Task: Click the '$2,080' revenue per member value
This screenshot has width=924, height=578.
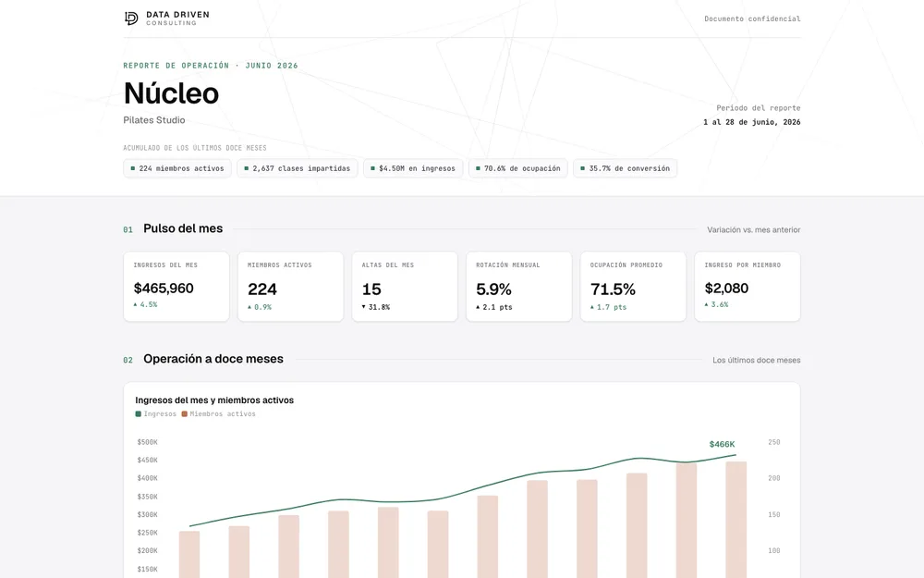Action: pos(726,289)
